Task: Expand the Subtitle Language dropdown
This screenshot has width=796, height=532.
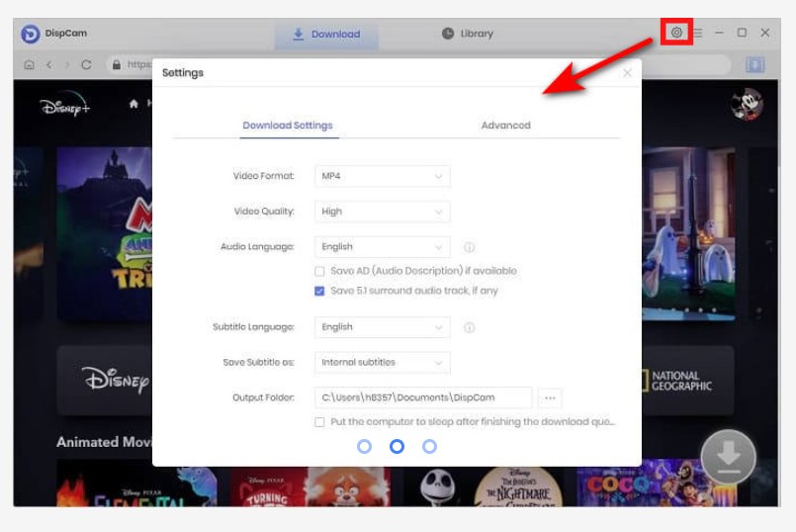Action: point(383,327)
